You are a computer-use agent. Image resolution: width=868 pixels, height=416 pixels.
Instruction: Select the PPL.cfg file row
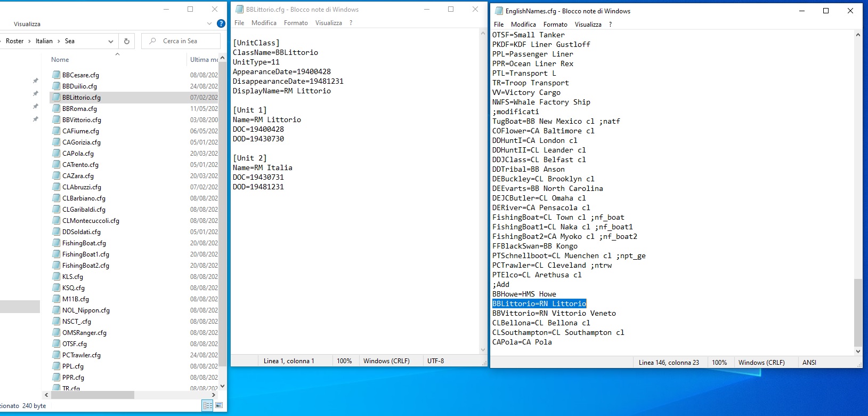click(x=134, y=366)
